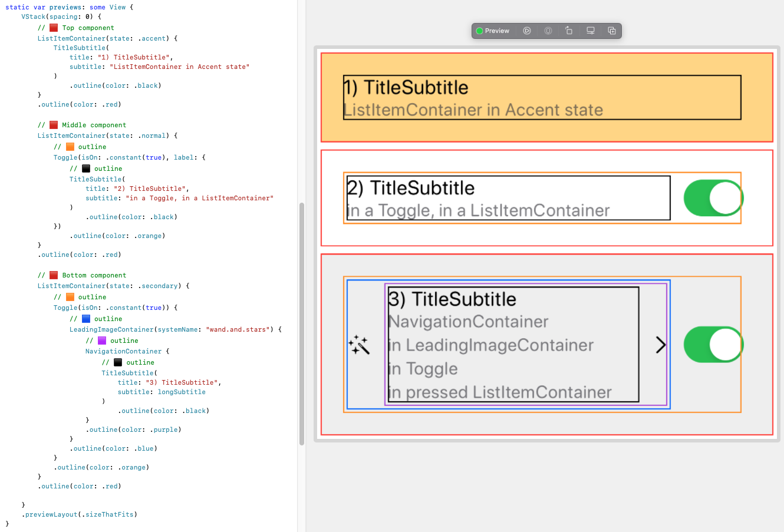Click the navigation chevron in component 3

pos(660,345)
